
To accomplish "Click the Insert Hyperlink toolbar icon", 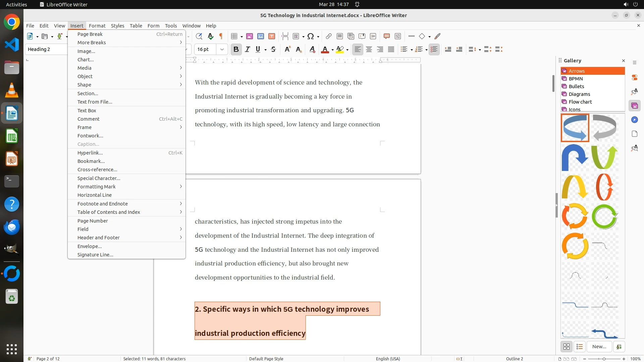I will click(x=329, y=36).
